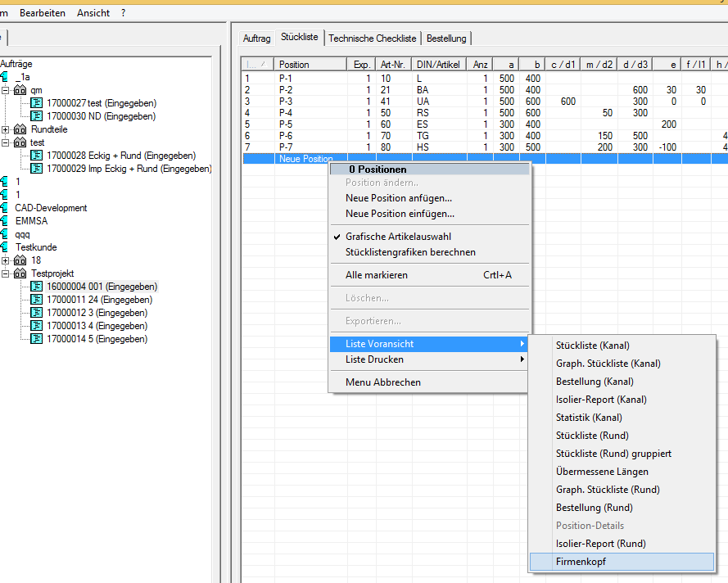Click Menu Abbrechen to dismiss the menu
The height and width of the screenshot is (583, 728).
point(429,382)
